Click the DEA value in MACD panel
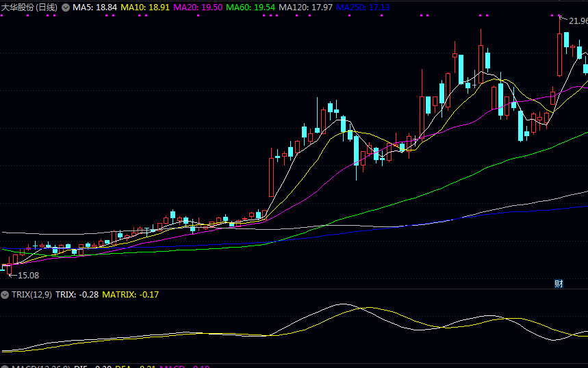This screenshot has width=588, height=368. point(137,367)
